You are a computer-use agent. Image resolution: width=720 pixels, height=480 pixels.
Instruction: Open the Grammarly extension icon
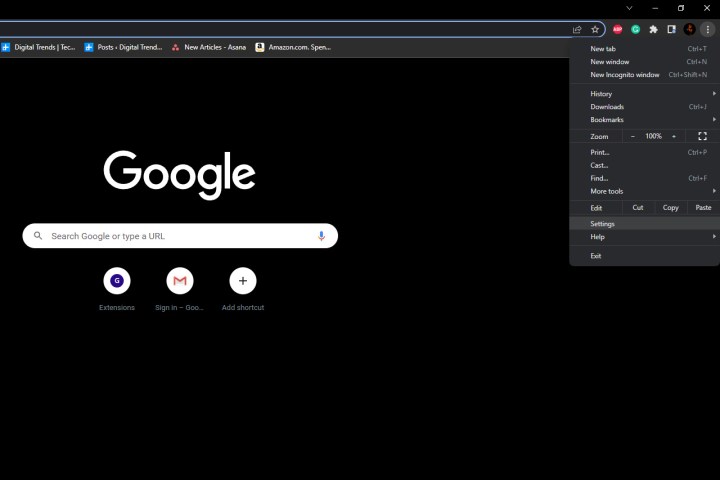(x=636, y=29)
